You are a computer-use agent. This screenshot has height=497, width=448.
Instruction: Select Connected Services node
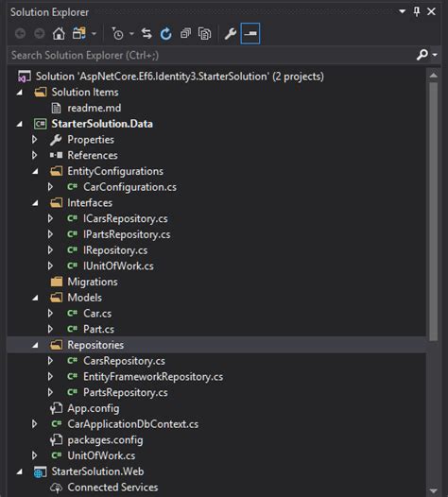112,488
